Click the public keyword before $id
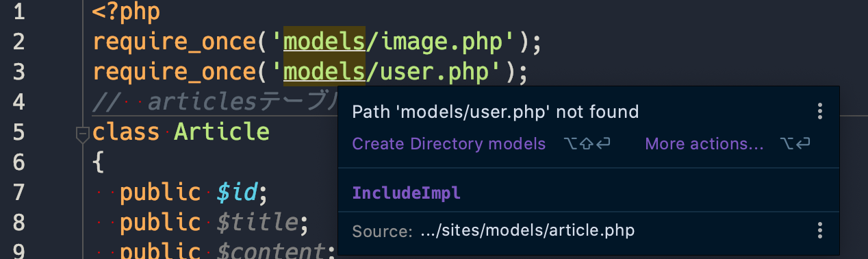 160,193
